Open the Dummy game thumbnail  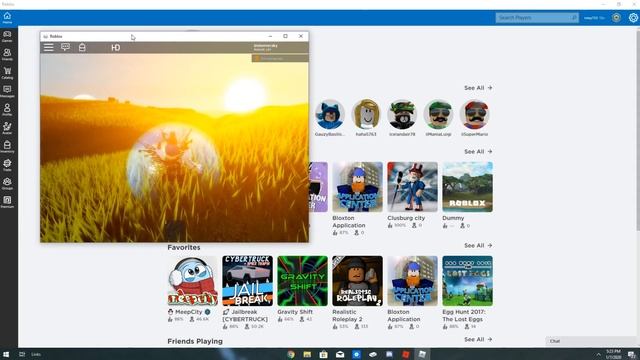pyautogui.click(x=467, y=187)
